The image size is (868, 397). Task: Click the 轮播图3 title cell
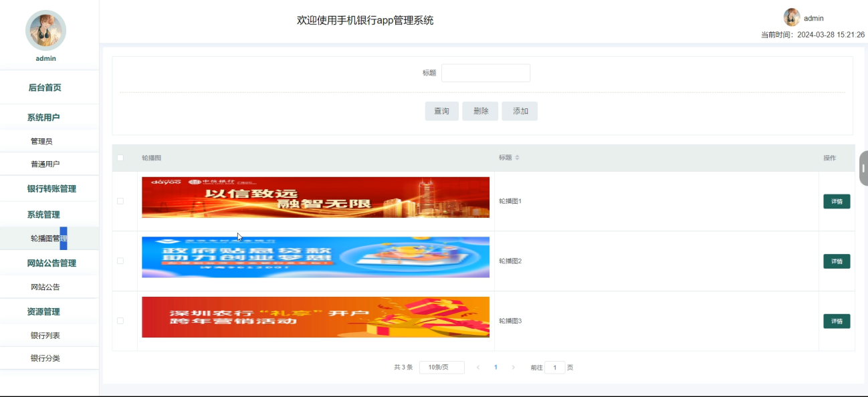pos(510,321)
